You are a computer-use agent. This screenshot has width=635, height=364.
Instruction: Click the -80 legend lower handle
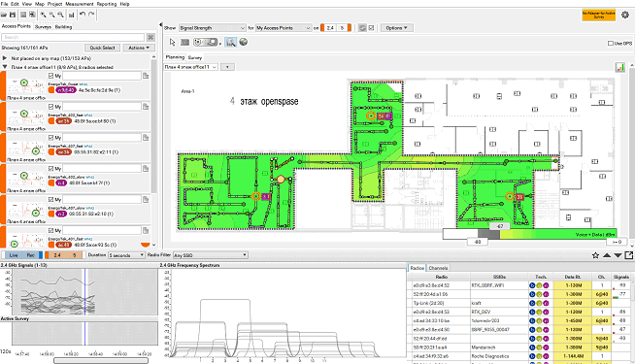tap(478, 242)
